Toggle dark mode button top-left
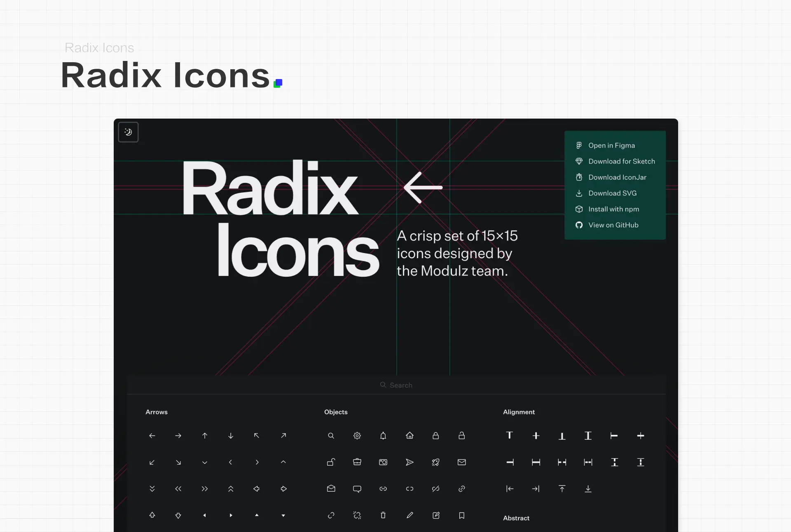The width and height of the screenshot is (791, 532). click(128, 132)
